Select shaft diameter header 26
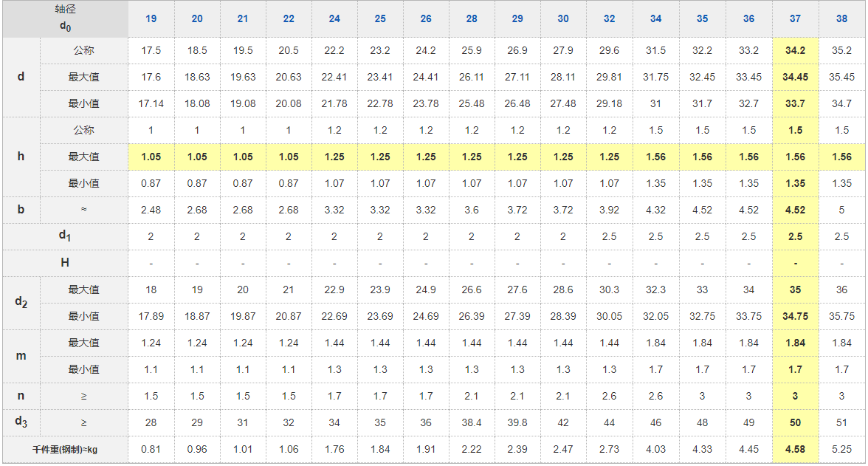The width and height of the screenshot is (868, 466). click(x=426, y=18)
